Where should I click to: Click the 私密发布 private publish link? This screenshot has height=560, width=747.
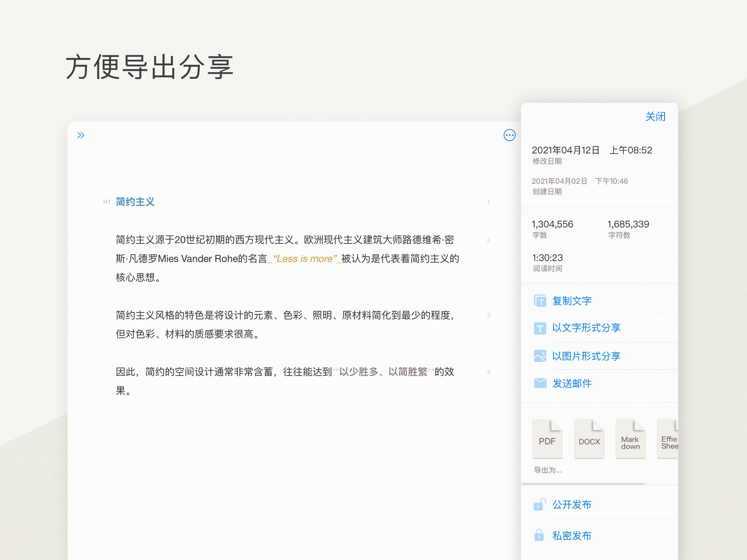coord(571,536)
